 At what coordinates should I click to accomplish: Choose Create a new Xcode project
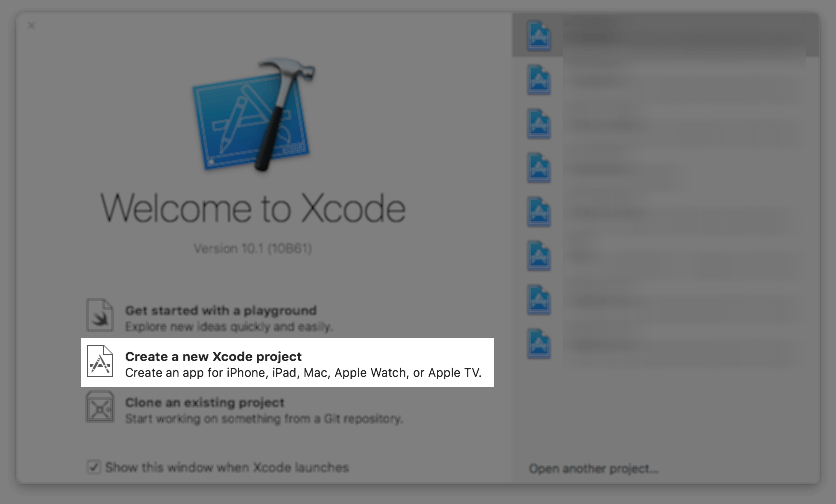click(213, 357)
